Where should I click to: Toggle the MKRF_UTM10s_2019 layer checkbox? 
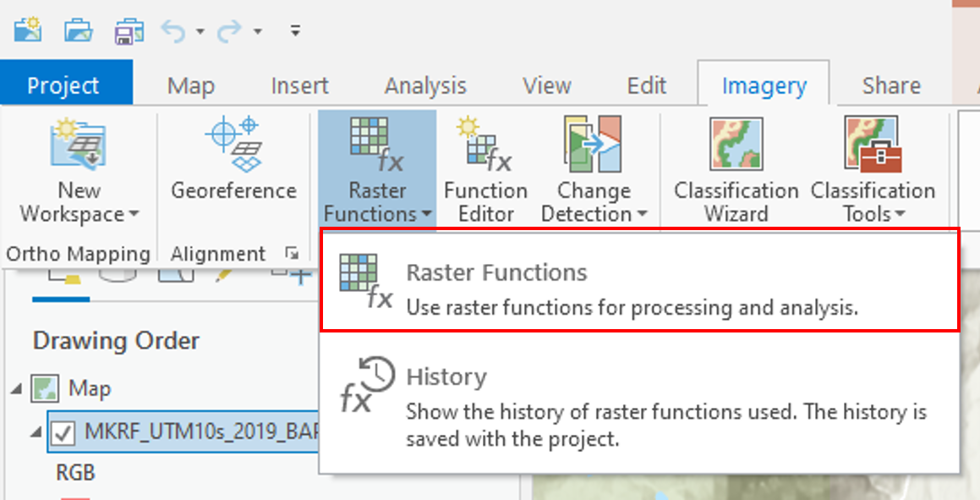[x=63, y=431]
